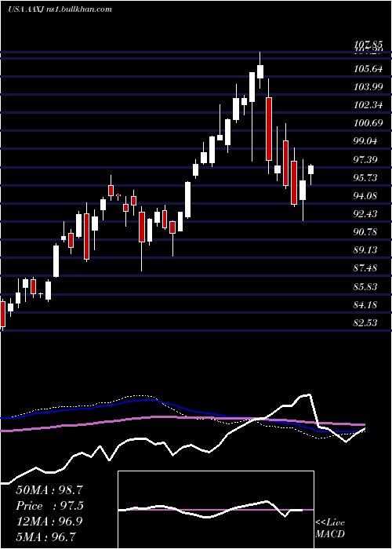The width and height of the screenshot is (392, 549).
Task: Click inside the Live MACD inset chart
Action: click(x=216, y=510)
